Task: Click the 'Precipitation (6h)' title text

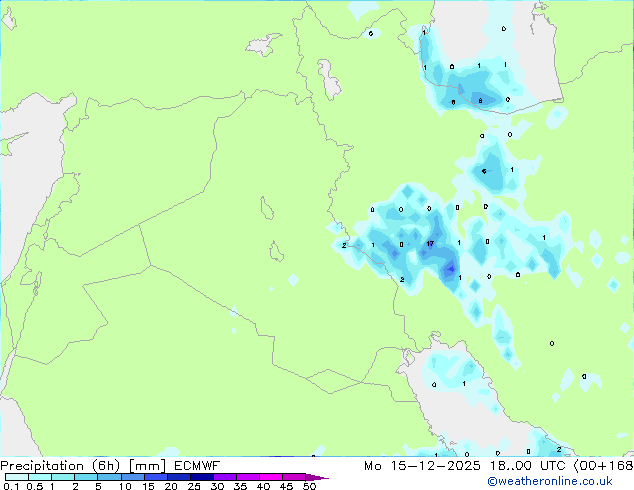Action: (60, 466)
